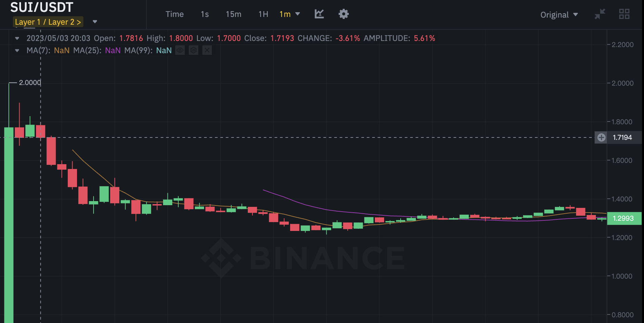Open the dropdown arrow beside Layer tag

coord(95,22)
